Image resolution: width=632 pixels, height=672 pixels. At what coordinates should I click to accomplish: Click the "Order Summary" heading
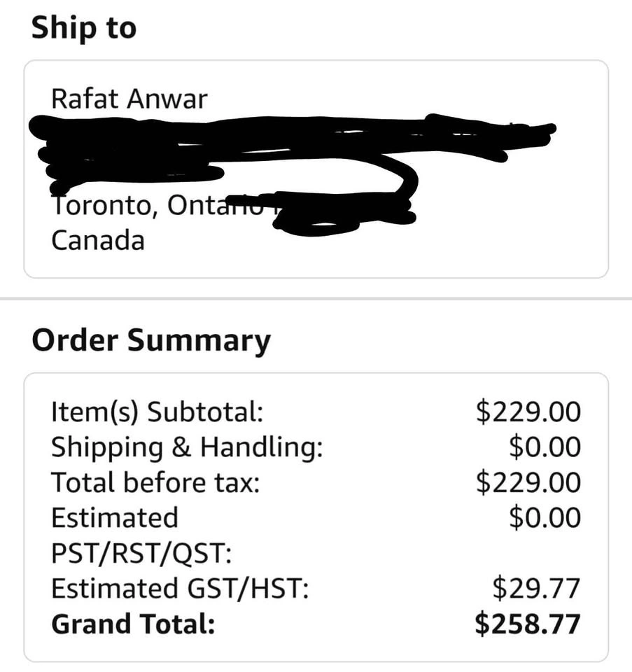(150, 341)
